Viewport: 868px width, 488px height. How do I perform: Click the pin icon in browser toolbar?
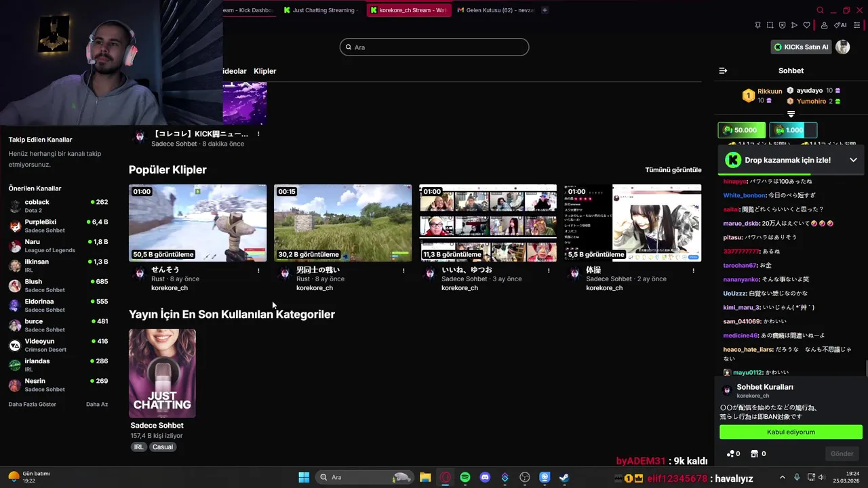click(757, 25)
